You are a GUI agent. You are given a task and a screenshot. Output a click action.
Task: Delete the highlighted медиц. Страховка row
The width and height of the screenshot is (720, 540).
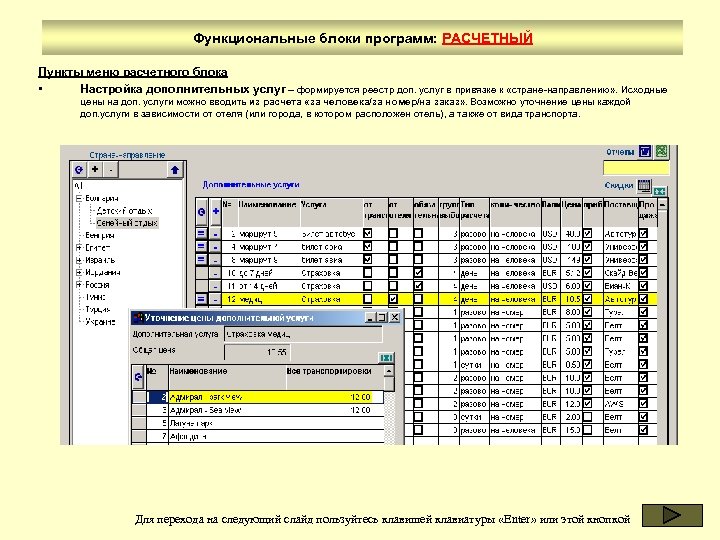pos(215,299)
